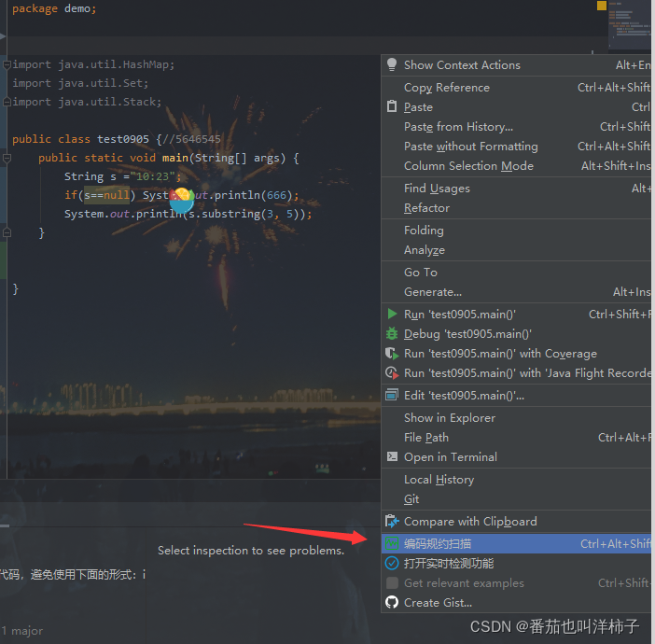Click the Compare with Clipboard icon
This screenshot has width=655, height=644.
(392, 521)
